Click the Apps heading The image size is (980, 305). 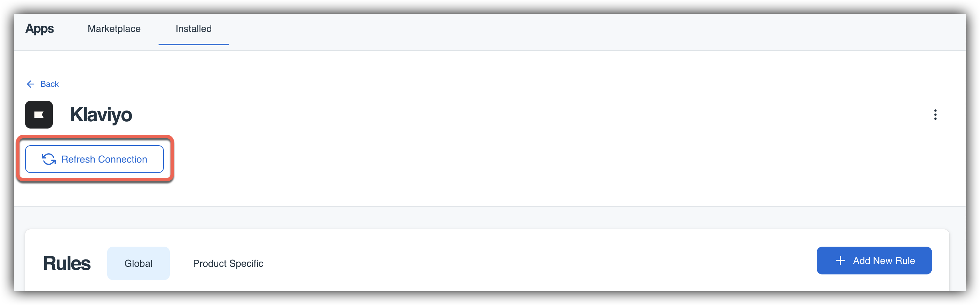[x=40, y=28]
